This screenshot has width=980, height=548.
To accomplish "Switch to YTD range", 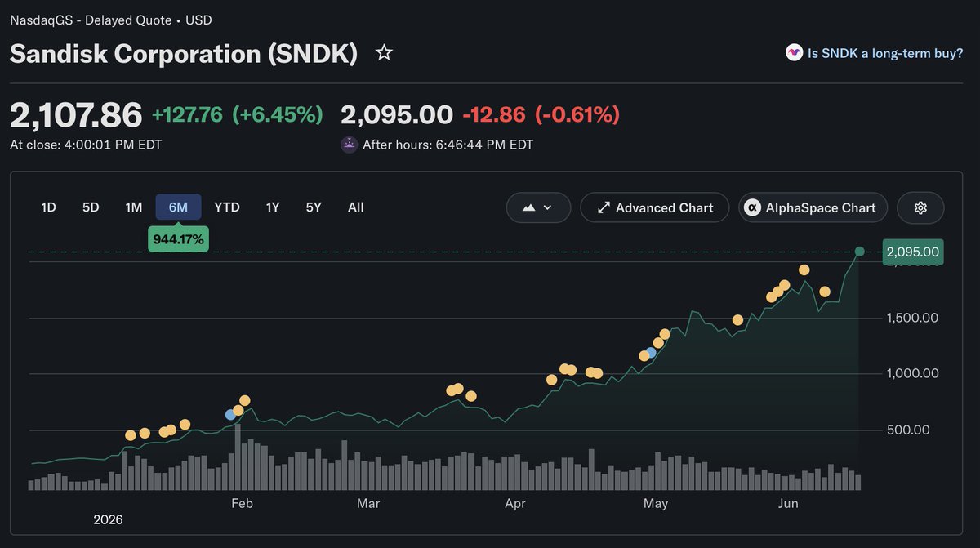I will (x=227, y=207).
